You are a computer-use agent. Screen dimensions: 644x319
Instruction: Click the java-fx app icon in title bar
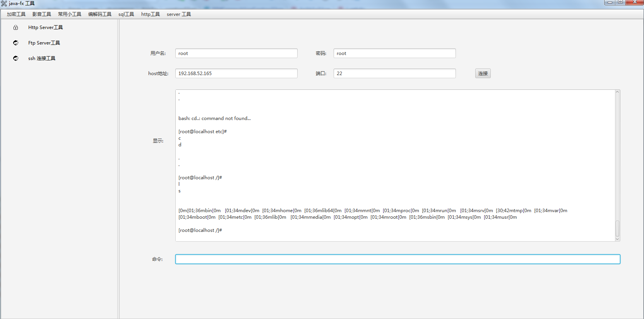click(x=4, y=3)
